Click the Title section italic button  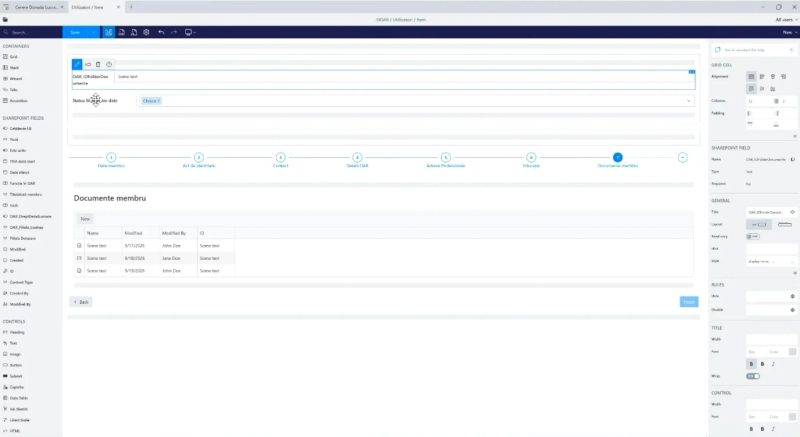click(x=773, y=364)
